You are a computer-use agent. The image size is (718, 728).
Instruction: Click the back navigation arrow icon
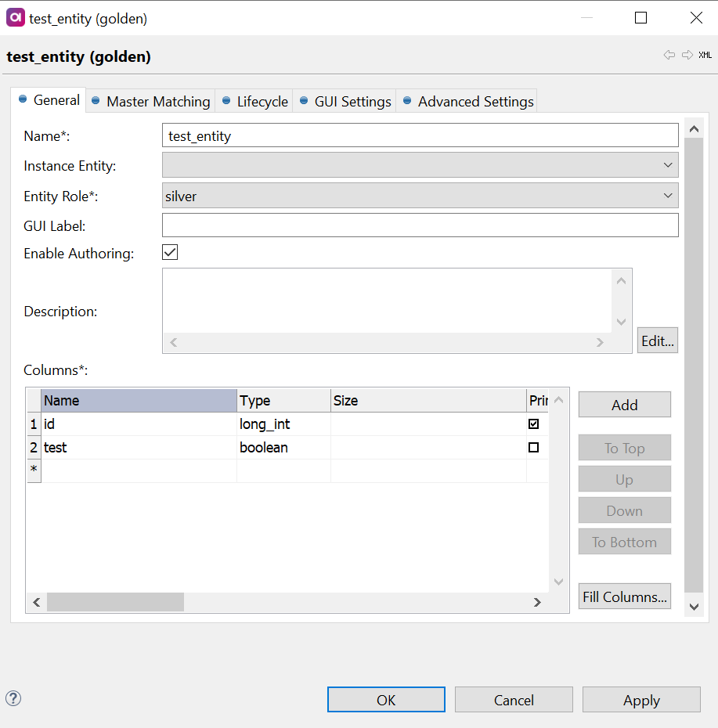pyautogui.click(x=669, y=55)
